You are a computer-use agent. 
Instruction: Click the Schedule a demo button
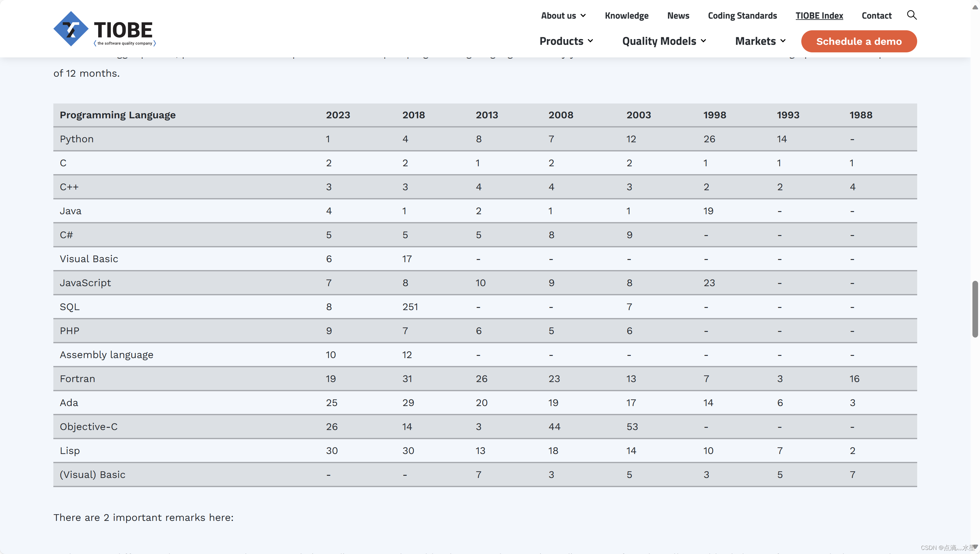click(x=858, y=41)
